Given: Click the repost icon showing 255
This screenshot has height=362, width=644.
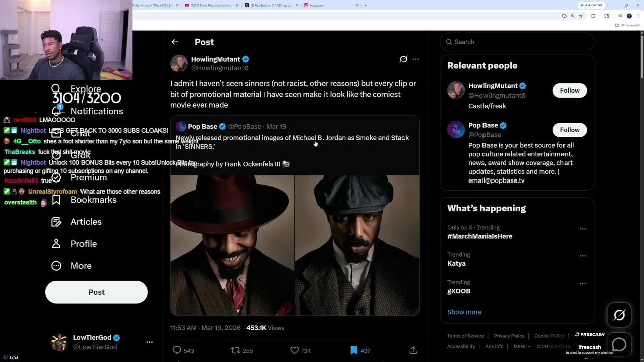Looking at the screenshot, I should point(235,350).
